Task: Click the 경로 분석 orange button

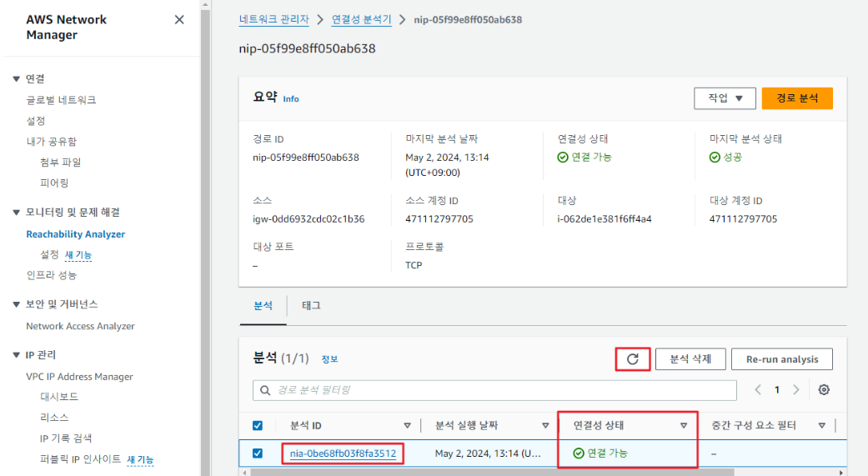Action: pyautogui.click(x=797, y=98)
